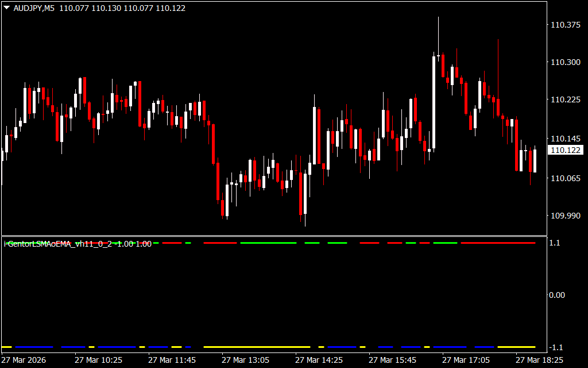Click the AUDJPY,M5 chart title text
The image size is (588, 368).
[x=34, y=9]
